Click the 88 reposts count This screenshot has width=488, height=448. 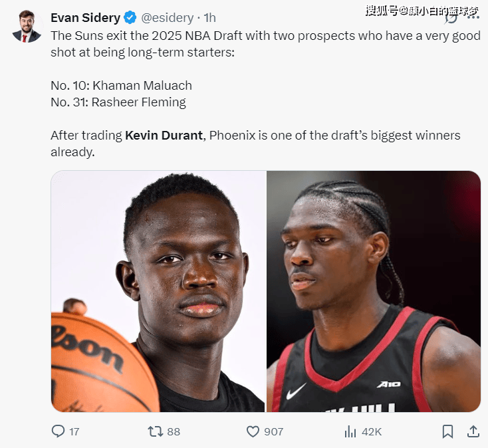click(x=174, y=432)
